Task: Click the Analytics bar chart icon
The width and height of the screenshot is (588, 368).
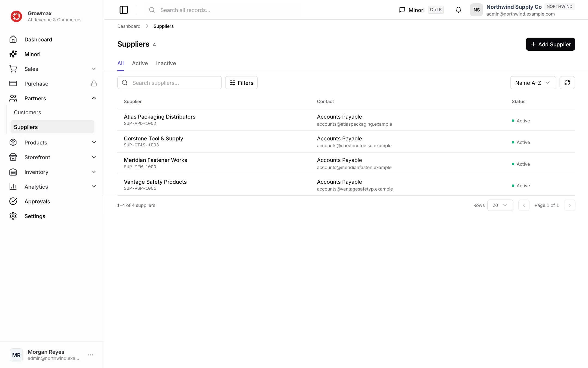Action: 13,187
